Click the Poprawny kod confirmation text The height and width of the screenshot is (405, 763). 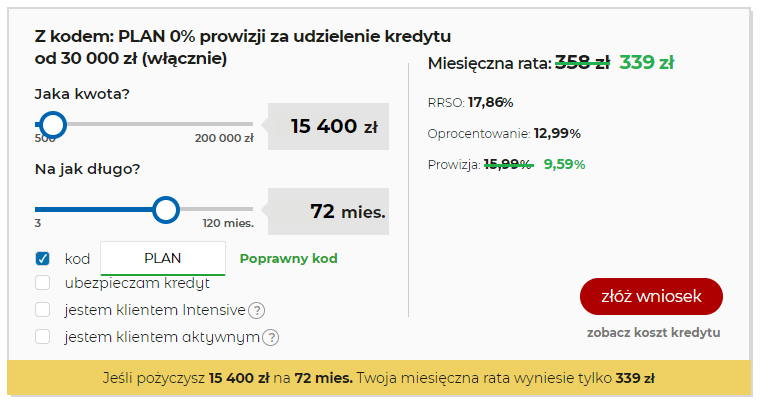point(289,258)
